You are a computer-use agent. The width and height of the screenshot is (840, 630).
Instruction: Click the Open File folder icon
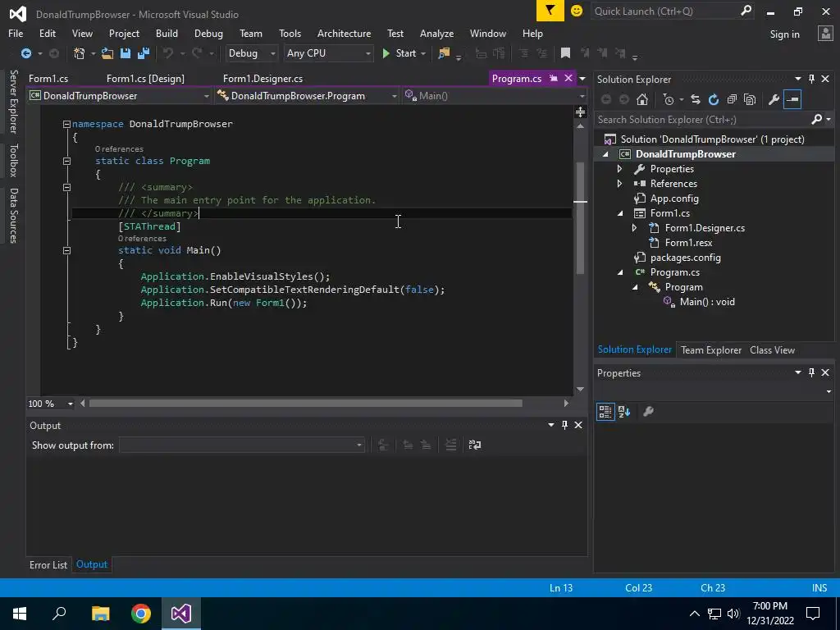click(x=107, y=53)
